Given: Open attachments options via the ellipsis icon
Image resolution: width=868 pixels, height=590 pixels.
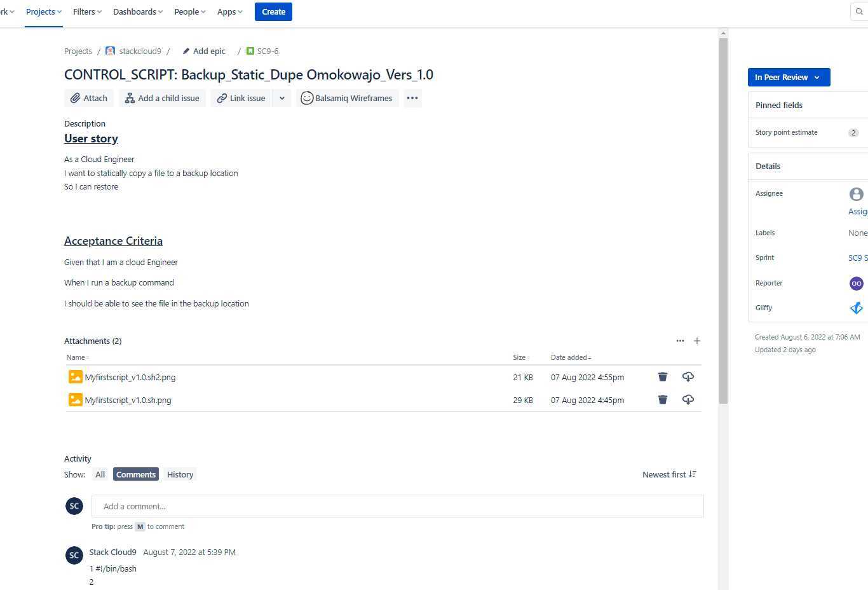Looking at the screenshot, I should tap(680, 341).
